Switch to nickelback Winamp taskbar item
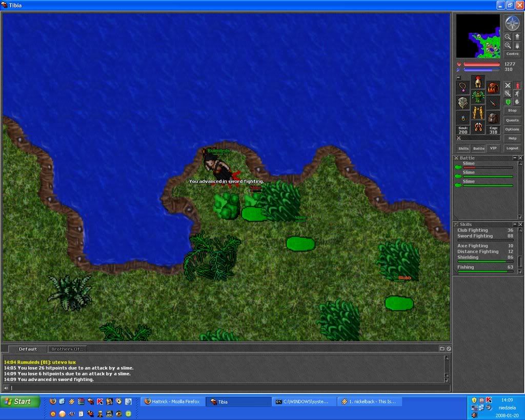The image size is (525, 420). coord(370,402)
